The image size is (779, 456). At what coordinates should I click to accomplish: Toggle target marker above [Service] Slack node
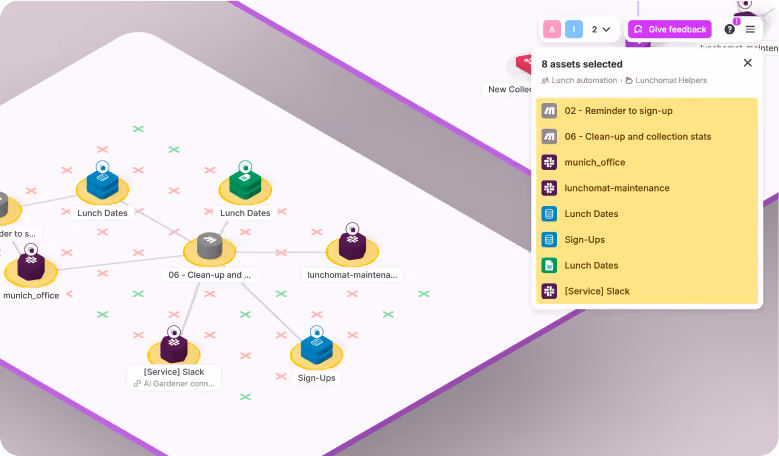tap(173, 331)
